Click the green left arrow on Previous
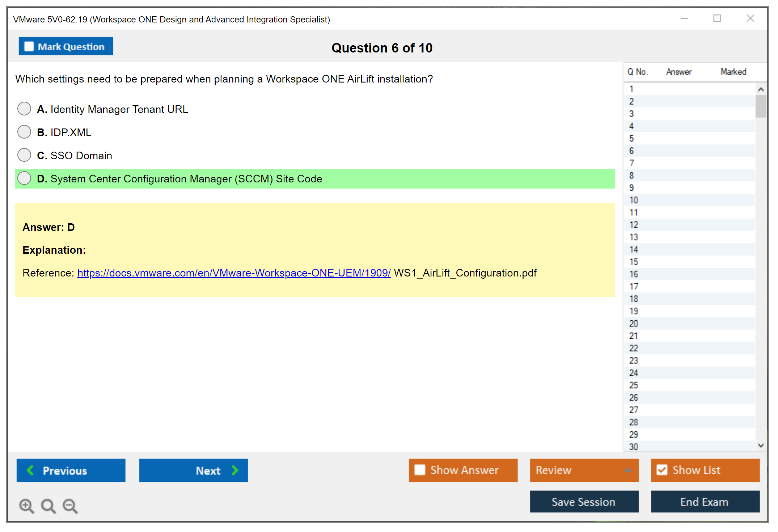The height and width of the screenshot is (532, 778). click(31, 470)
